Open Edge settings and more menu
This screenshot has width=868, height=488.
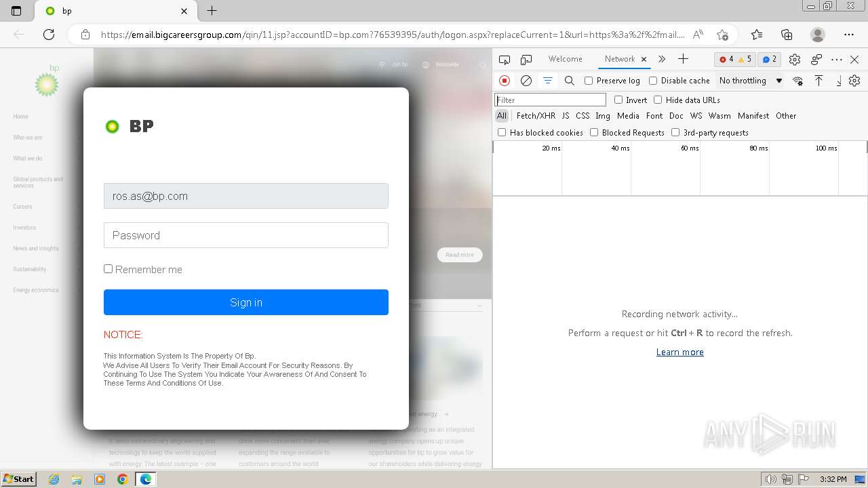(x=849, y=35)
